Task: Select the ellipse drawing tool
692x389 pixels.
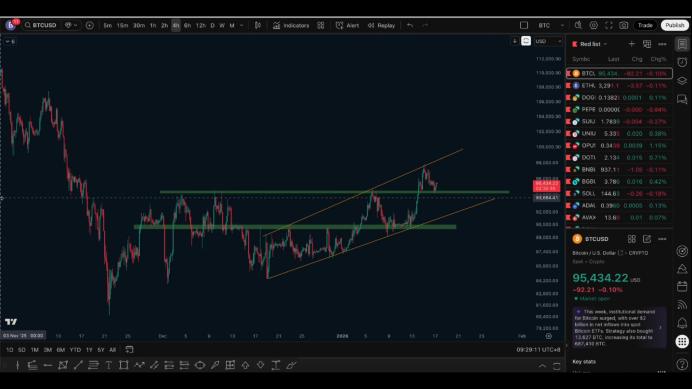Action: coord(200,365)
